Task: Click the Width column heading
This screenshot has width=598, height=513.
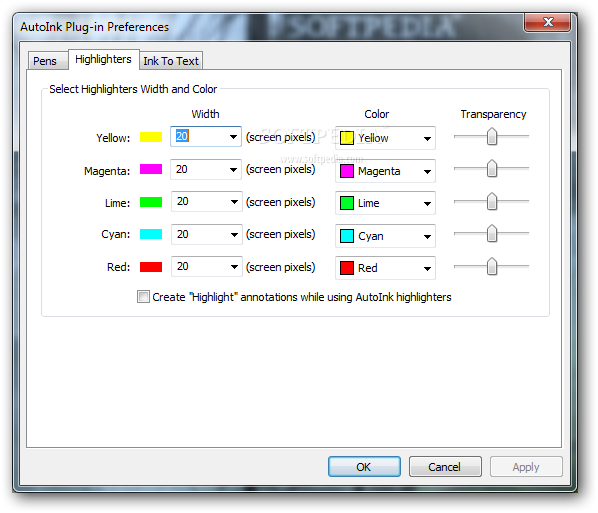Action: point(205,114)
